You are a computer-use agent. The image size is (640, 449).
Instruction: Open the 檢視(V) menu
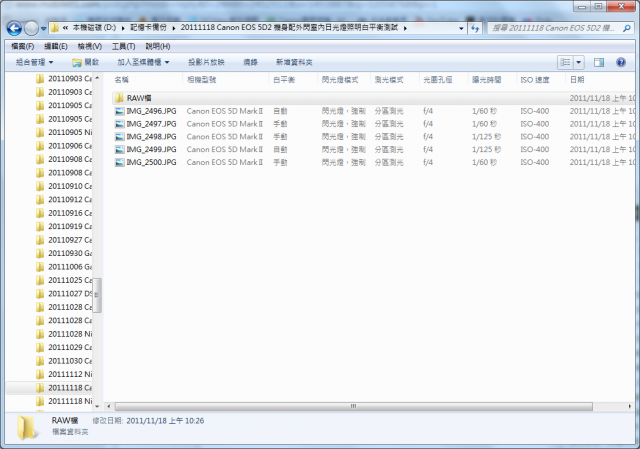90,47
